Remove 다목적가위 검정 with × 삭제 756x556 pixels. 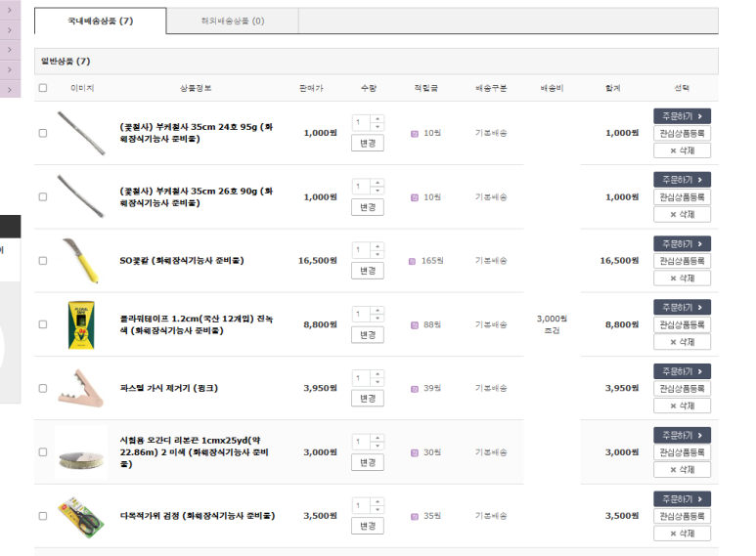(683, 534)
